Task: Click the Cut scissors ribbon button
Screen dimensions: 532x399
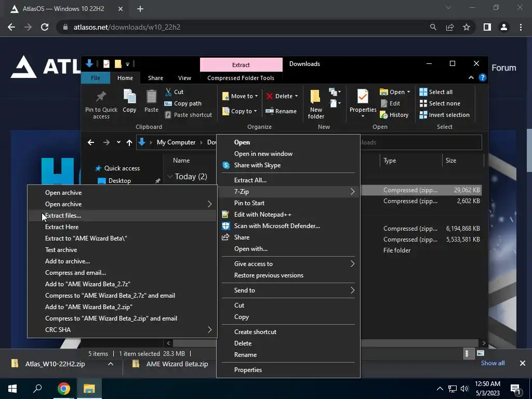Action: coord(175,92)
